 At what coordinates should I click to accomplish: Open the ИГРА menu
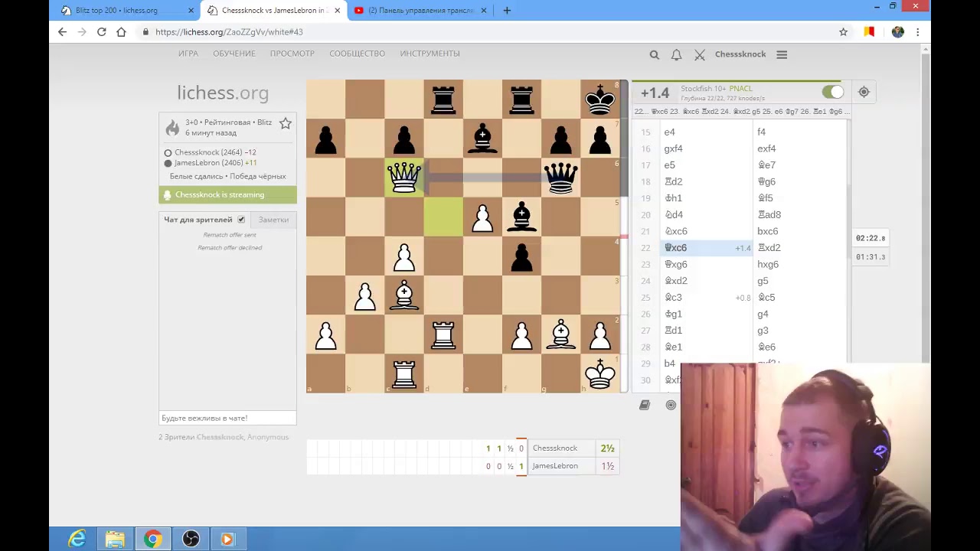(188, 54)
